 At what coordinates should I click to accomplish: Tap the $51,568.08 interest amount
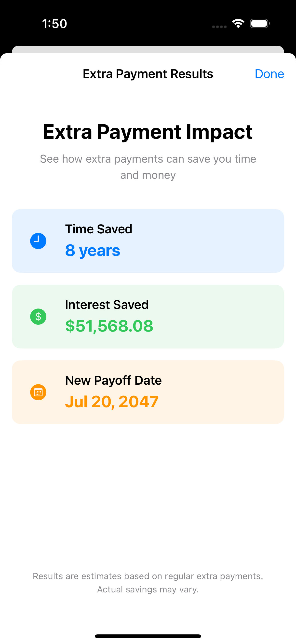tap(109, 326)
